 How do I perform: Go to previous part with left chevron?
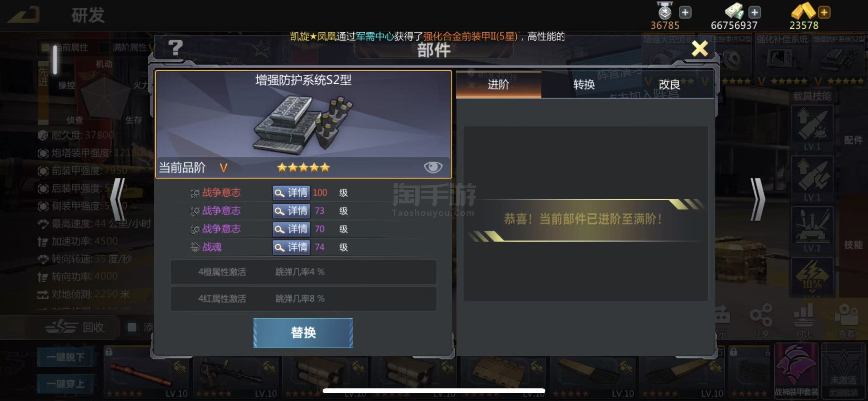point(118,200)
